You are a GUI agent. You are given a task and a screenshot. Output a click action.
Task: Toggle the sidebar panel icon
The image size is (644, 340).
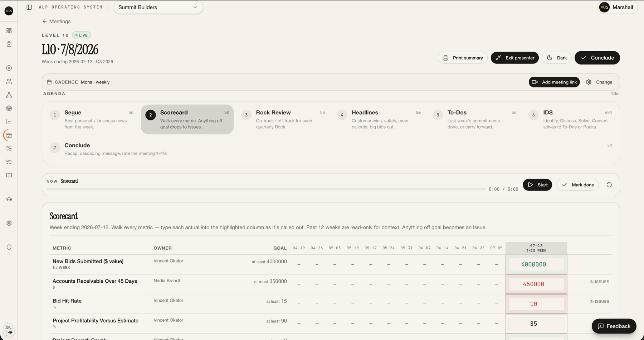click(29, 7)
